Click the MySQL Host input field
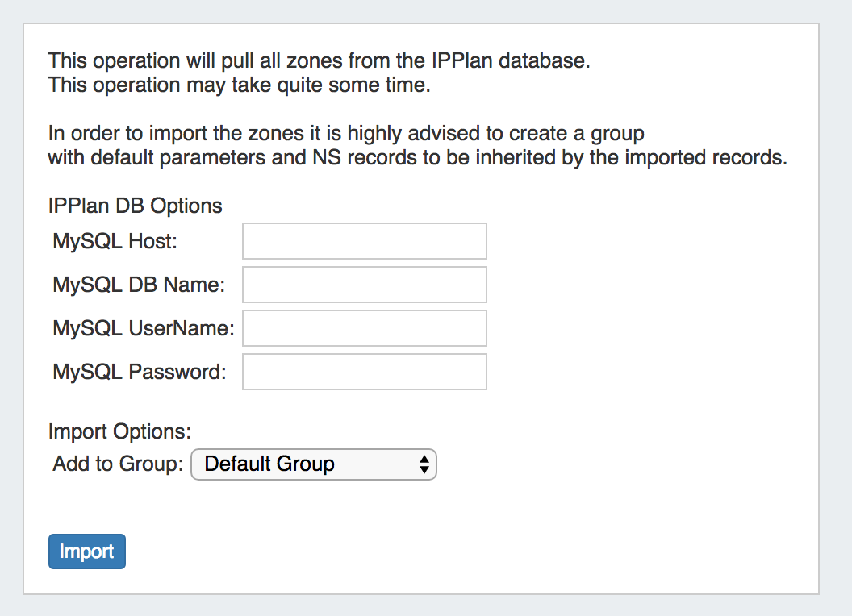 point(364,241)
